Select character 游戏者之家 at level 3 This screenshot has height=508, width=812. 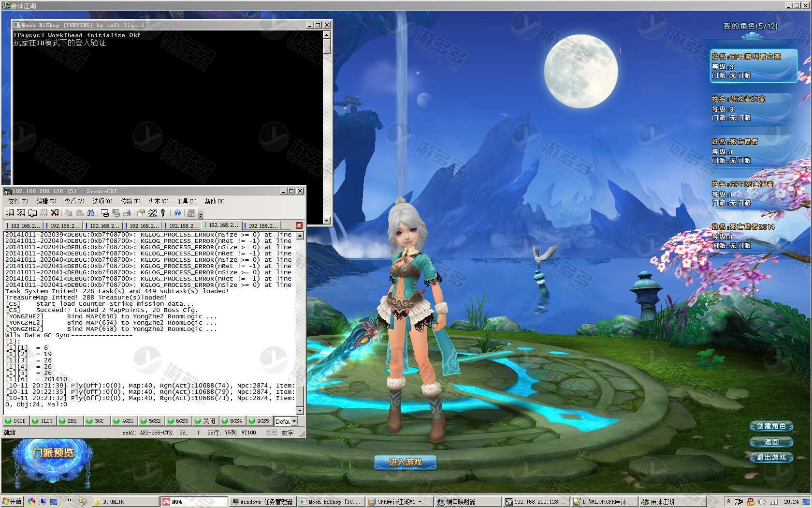point(753,108)
